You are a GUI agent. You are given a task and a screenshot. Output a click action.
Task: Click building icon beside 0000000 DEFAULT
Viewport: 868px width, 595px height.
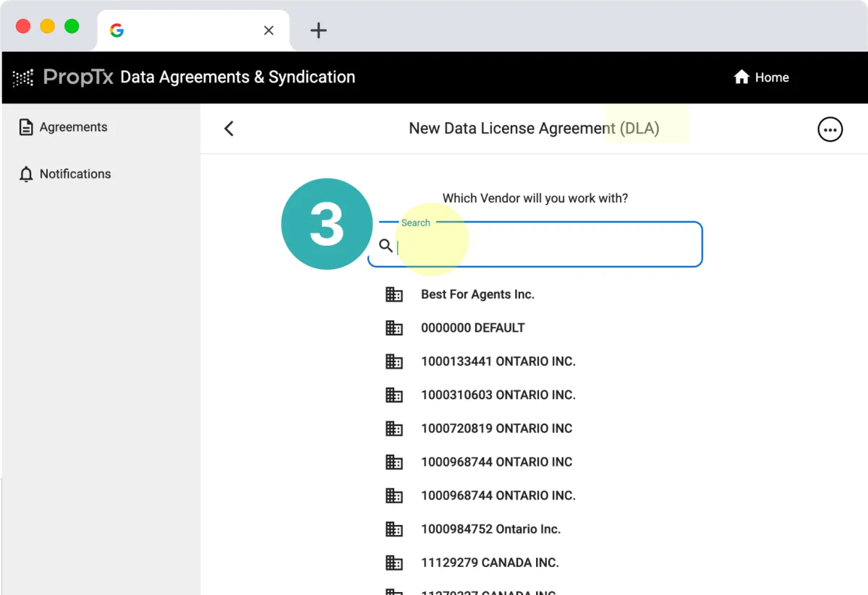pyautogui.click(x=394, y=328)
